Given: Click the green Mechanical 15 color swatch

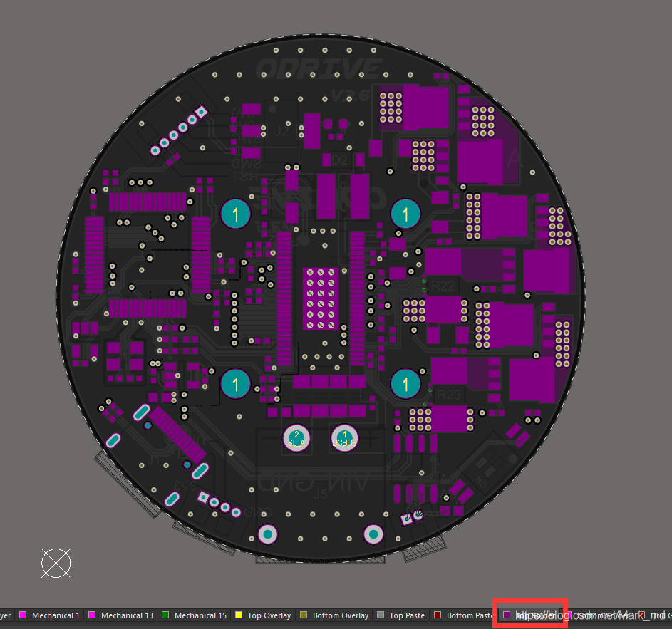Looking at the screenshot, I should click(x=165, y=615).
